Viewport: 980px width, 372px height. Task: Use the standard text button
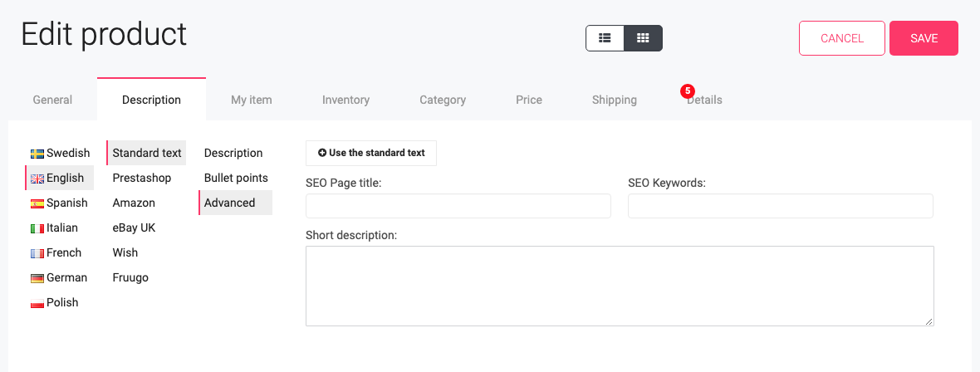[371, 153]
